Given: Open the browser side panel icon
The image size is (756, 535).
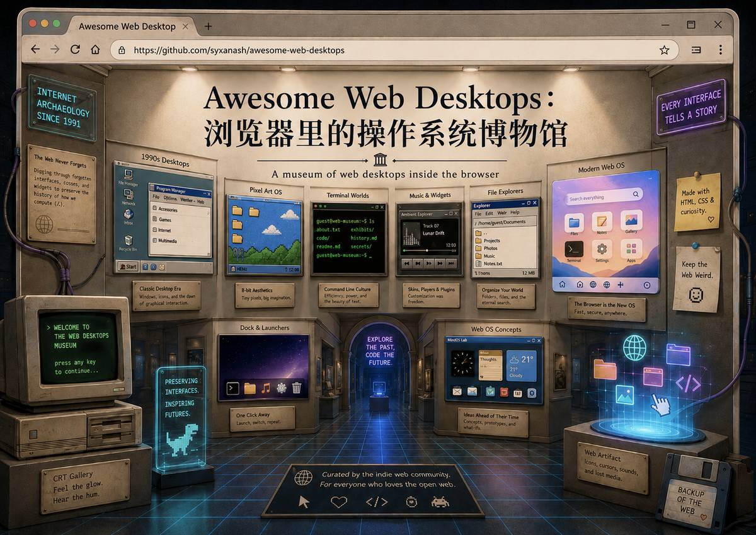Looking at the screenshot, I should (696, 49).
